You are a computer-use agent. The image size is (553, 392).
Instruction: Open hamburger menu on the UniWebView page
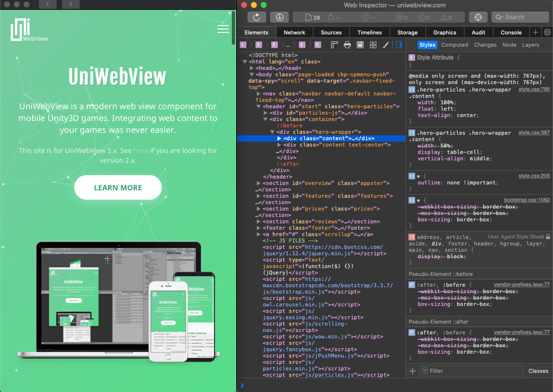[x=223, y=29]
